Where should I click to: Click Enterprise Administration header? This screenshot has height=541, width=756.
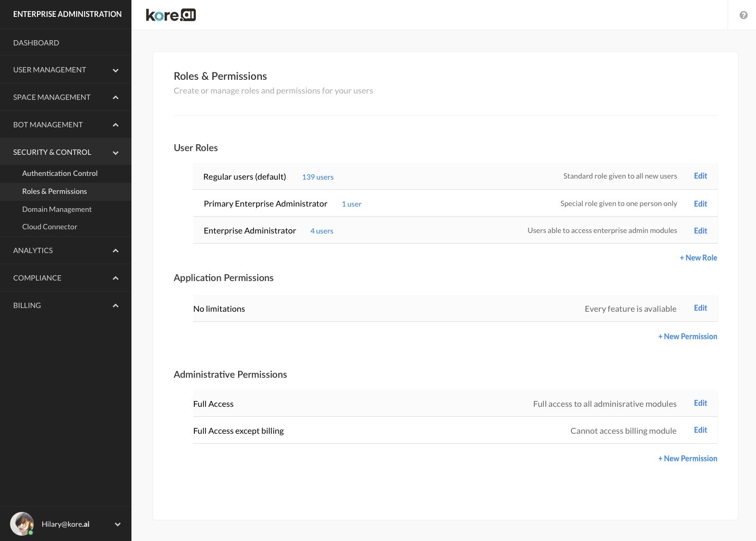67,14
